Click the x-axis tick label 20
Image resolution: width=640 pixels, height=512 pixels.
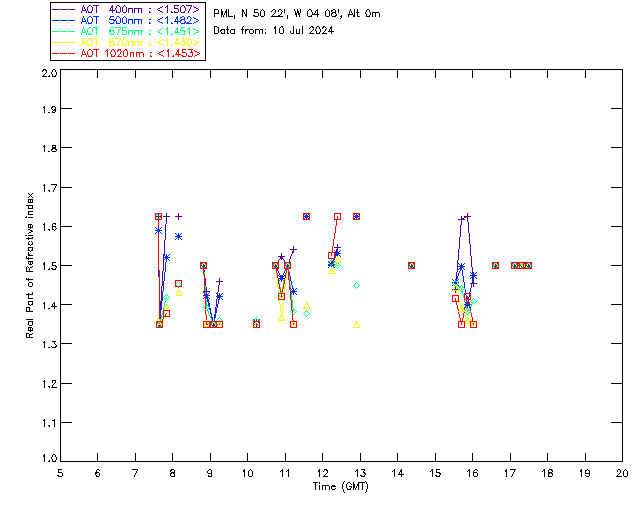pyautogui.click(x=622, y=473)
